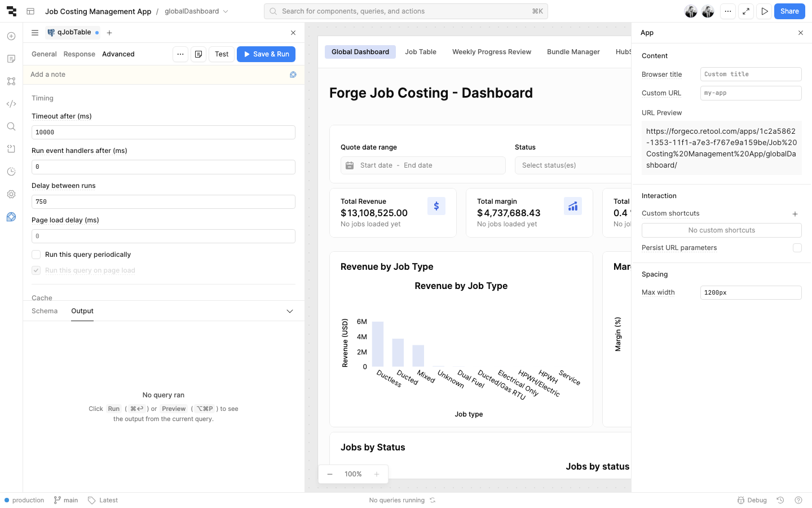Viewport: 812px width, 508px height.
Task: Switch to the Response tab
Action: pos(79,54)
